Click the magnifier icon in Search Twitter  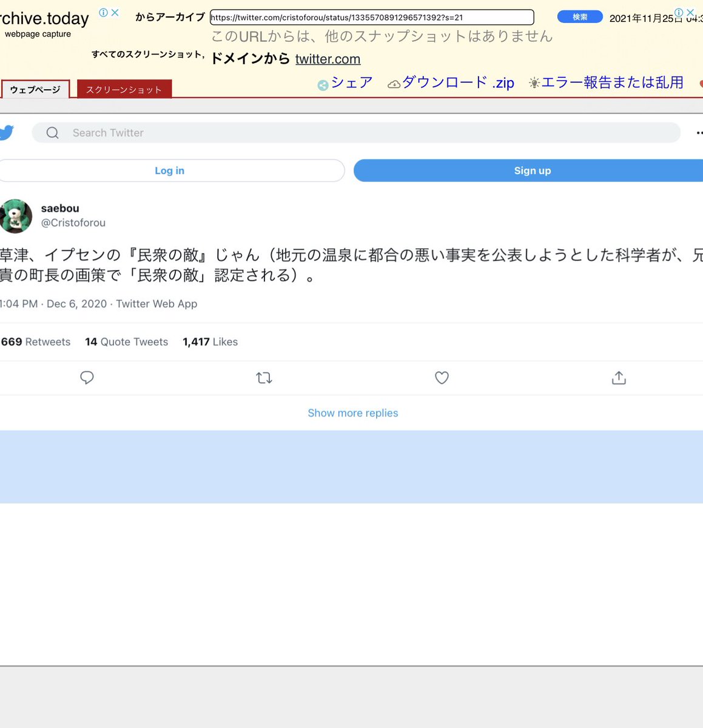click(53, 133)
